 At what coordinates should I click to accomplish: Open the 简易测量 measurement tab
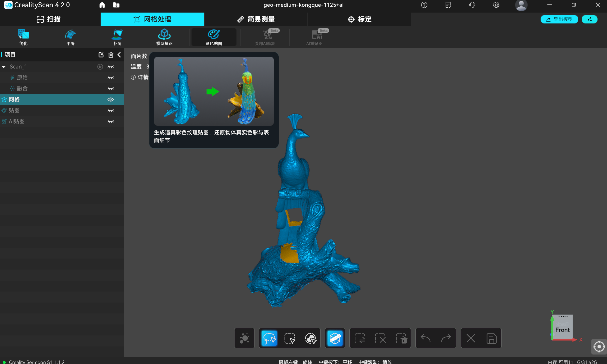click(x=256, y=19)
